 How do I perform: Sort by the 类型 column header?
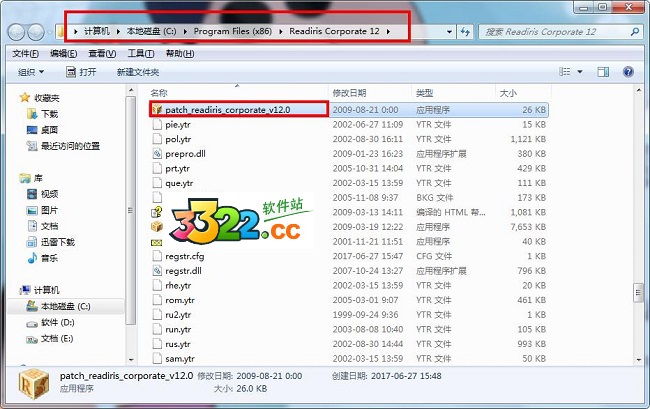click(x=454, y=93)
